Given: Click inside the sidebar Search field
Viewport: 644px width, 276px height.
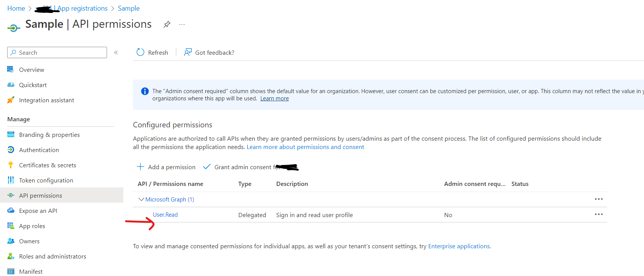Looking at the screenshot, I should tap(57, 52).
